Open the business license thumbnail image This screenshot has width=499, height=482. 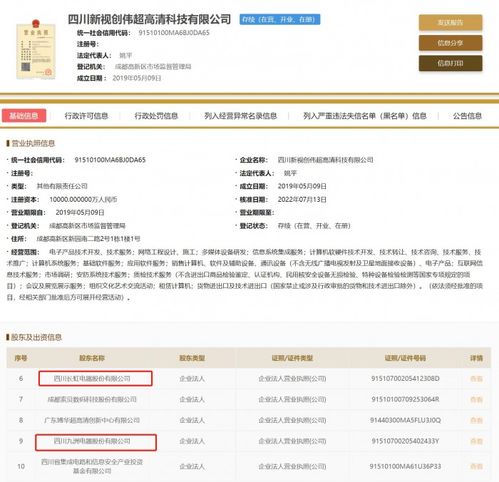[x=36, y=49]
